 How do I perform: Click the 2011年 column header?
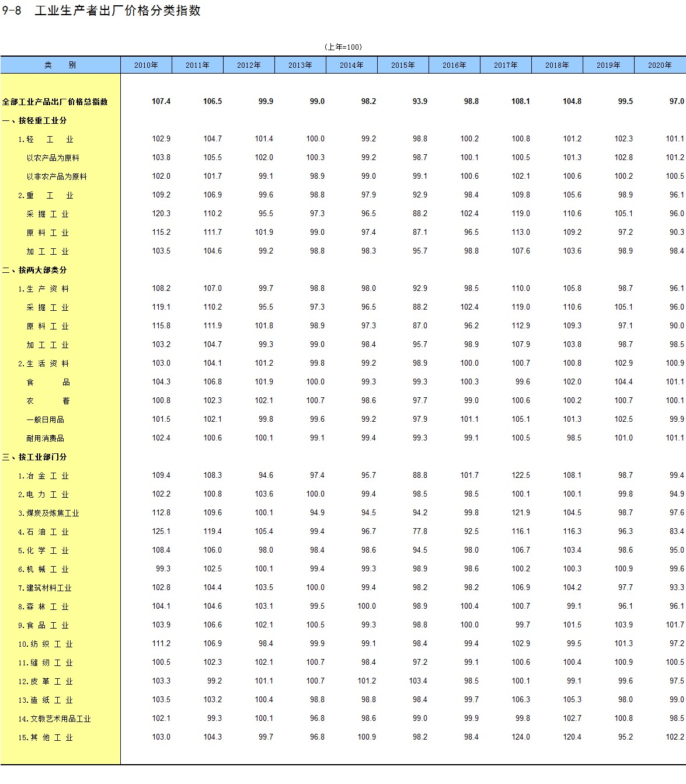tap(197, 65)
